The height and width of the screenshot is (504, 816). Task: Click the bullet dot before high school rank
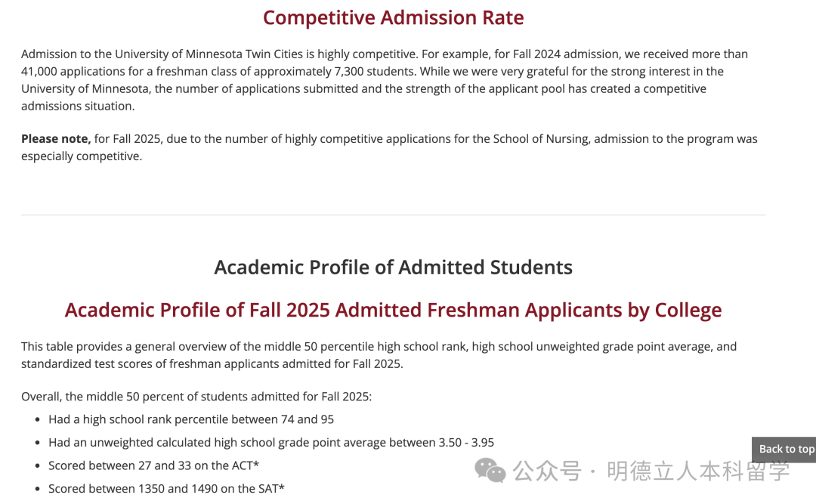(x=39, y=420)
